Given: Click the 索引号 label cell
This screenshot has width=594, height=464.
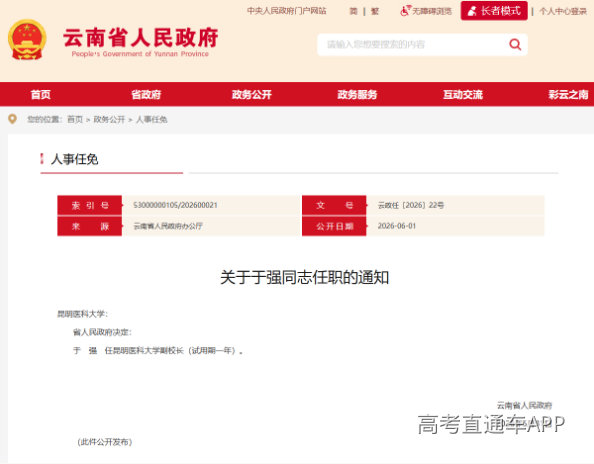Looking at the screenshot, I should [90, 205].
